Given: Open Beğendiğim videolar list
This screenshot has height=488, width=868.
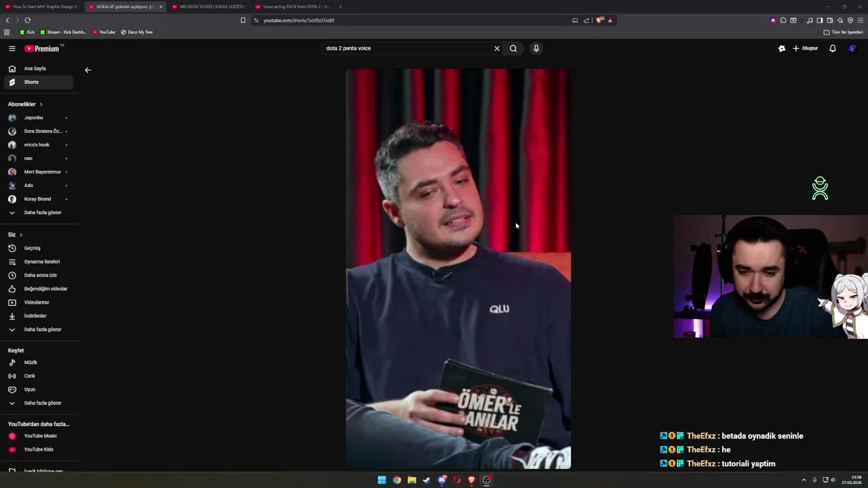Looking at the screenshot, I should pos(39,289).
